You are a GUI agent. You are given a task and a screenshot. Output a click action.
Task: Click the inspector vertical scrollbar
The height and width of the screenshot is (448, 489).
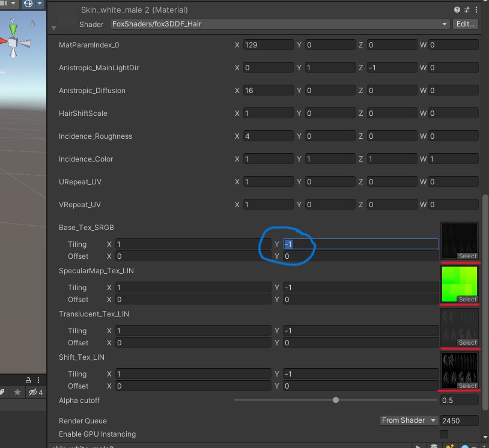(485, 302)
